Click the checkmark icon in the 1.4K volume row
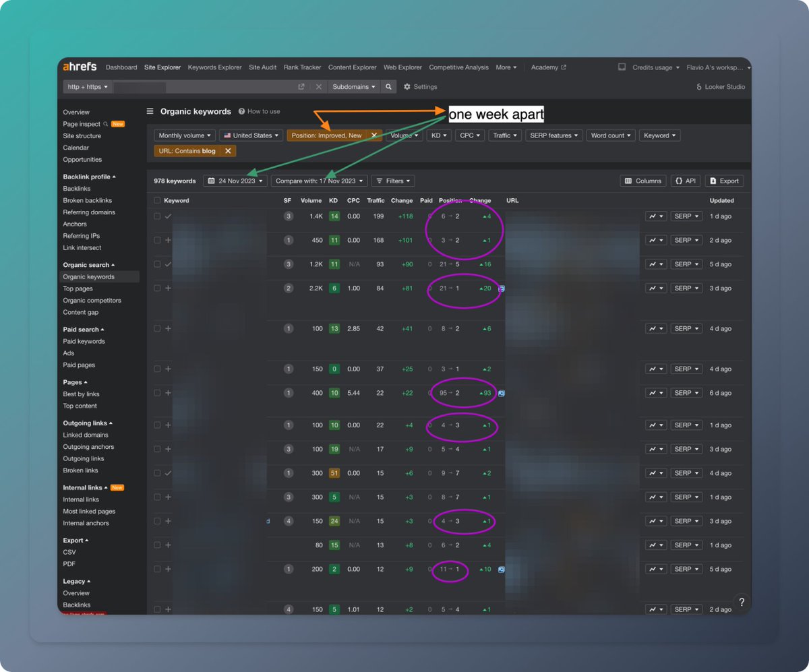The image size is (809, 672). click(x=168, y=216)
